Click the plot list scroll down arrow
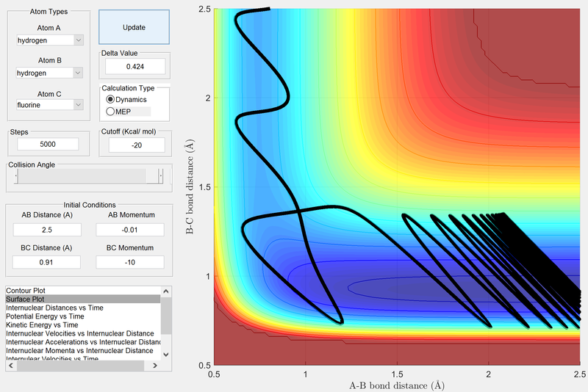Screen dimensions: 588x392 [x=166, y=355]
